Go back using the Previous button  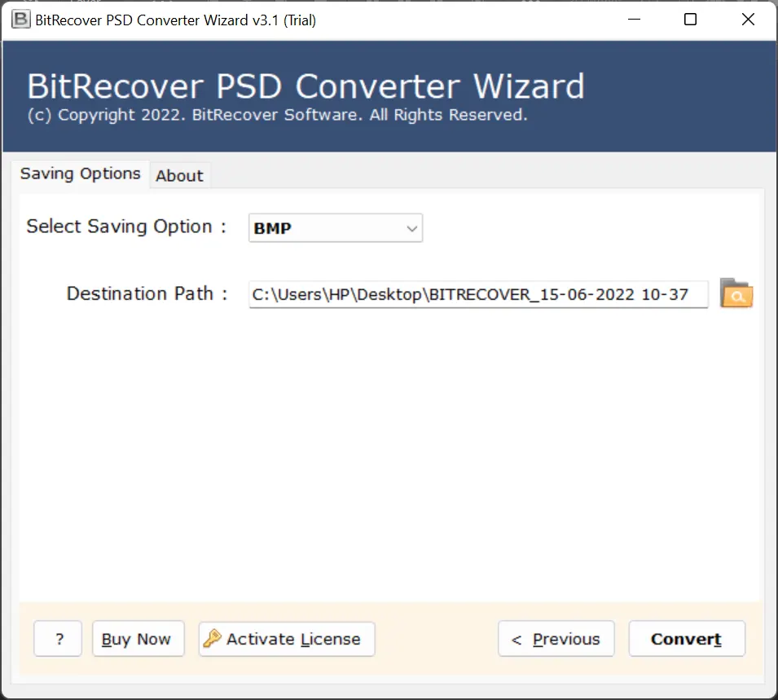tap(556, 639)
